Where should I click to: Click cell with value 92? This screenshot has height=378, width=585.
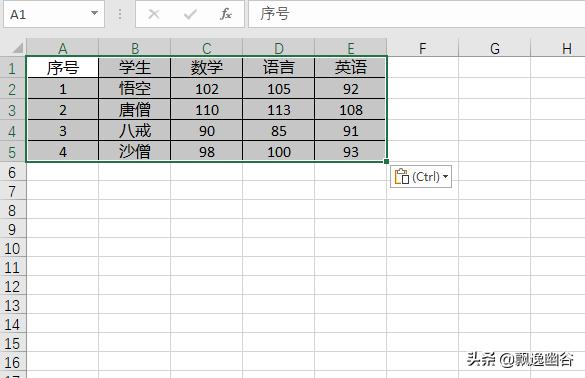coord(351,89)
